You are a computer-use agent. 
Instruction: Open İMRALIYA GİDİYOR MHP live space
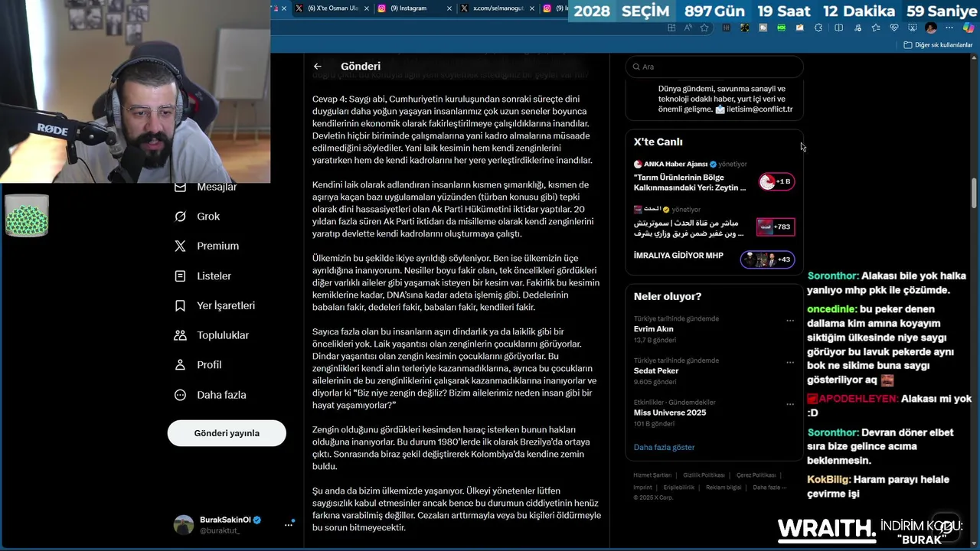678,256
